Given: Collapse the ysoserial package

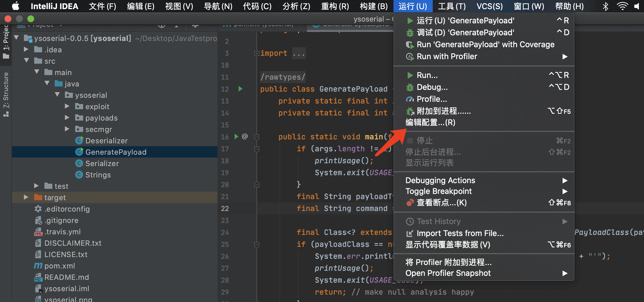Looking at the screenshot, I should (57, 94).
